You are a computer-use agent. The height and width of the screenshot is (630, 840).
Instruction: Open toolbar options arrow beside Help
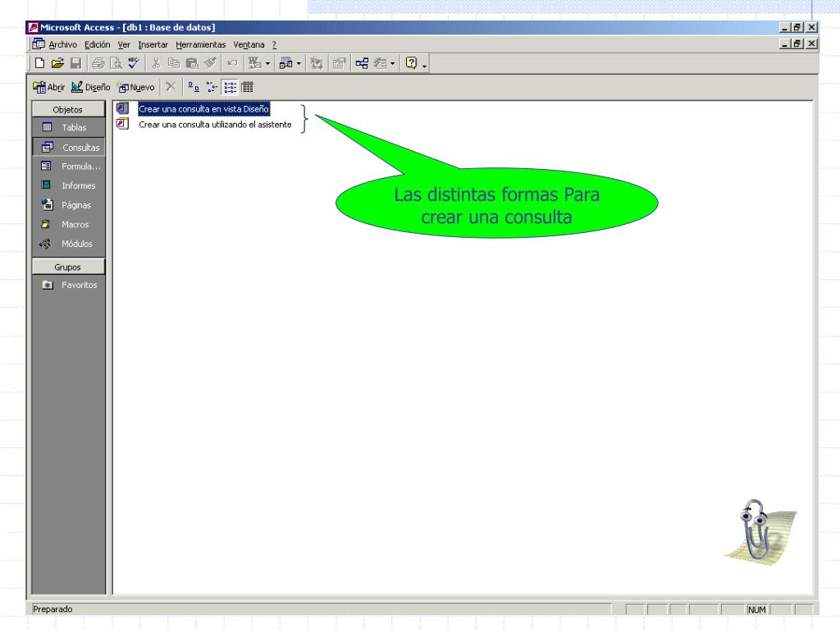(424, 66)
